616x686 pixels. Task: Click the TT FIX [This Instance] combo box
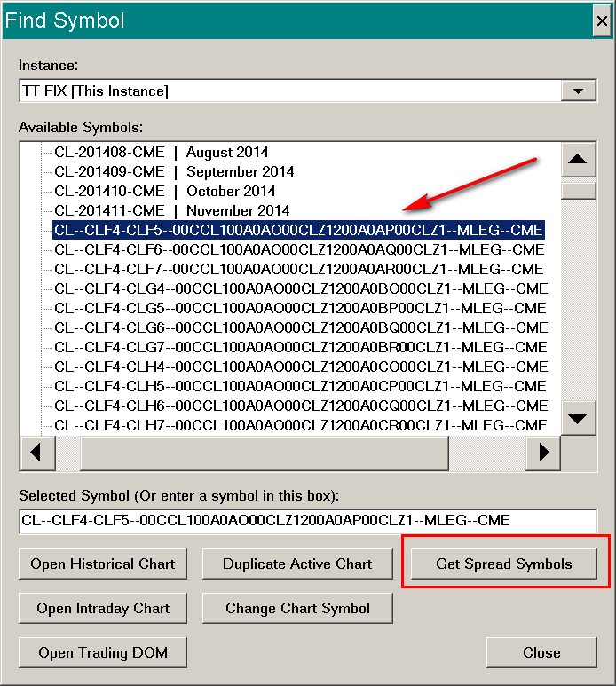click(308, 91)
